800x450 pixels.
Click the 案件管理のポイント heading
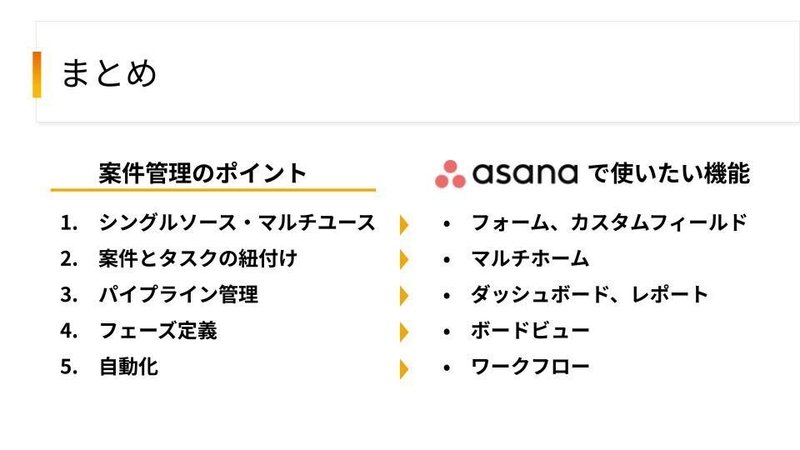click(203, 173)
